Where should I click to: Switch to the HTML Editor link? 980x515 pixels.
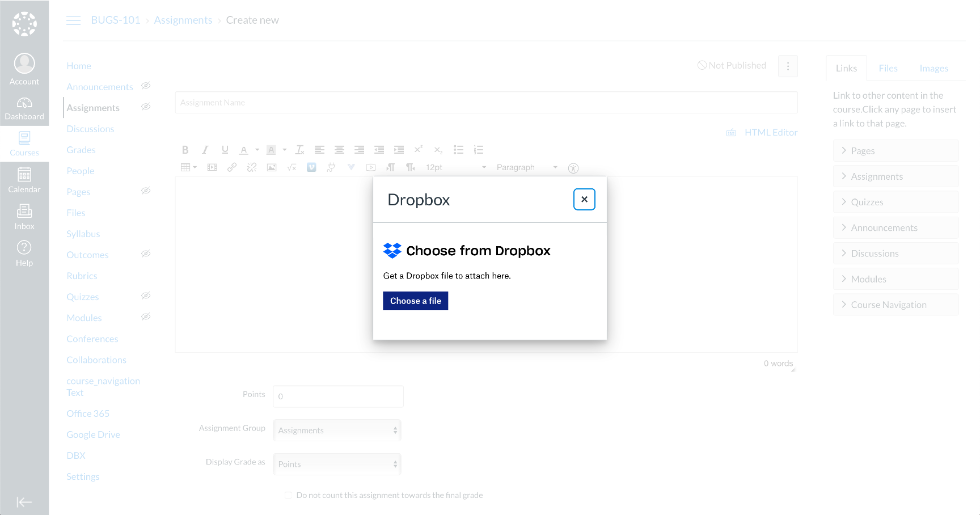click(x=770, y=133)
